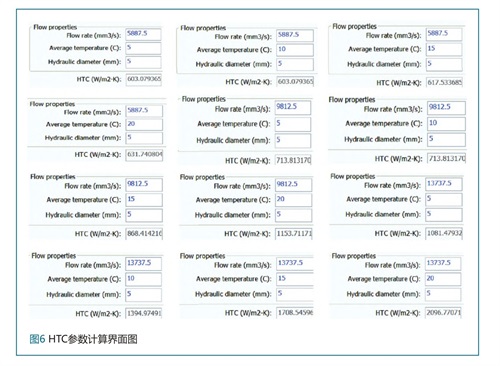Select average temperature field showing 10 with flow 13737.5
This screenshot has height=366, width=500.
144,279
